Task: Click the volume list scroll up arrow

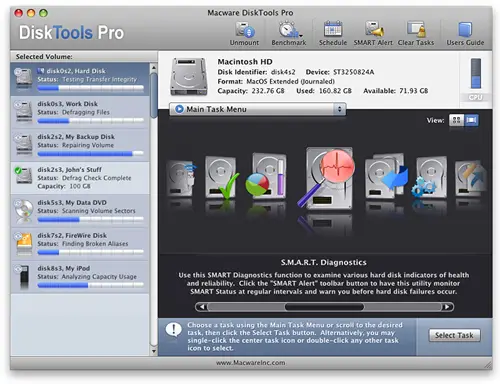Action: click(154, 67)
